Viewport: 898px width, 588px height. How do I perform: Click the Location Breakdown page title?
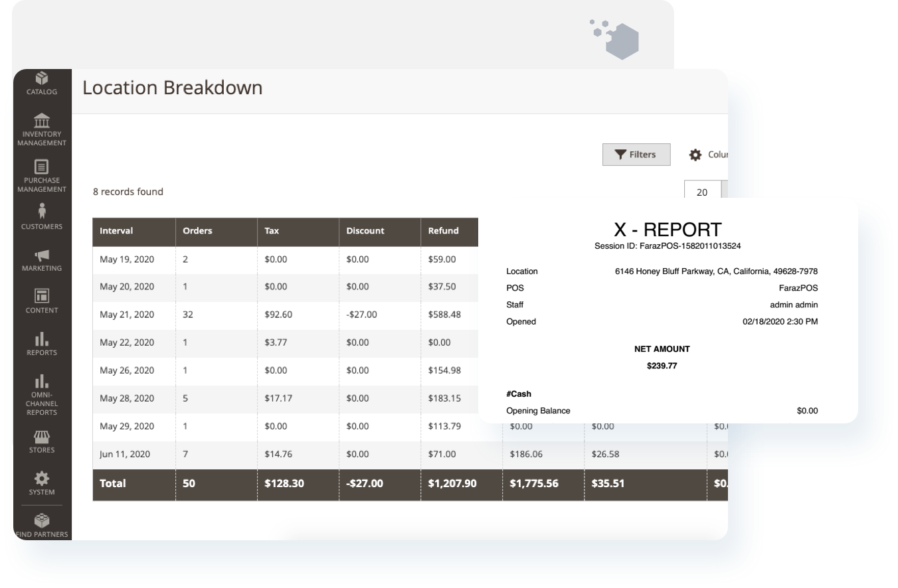click(173, 88)
